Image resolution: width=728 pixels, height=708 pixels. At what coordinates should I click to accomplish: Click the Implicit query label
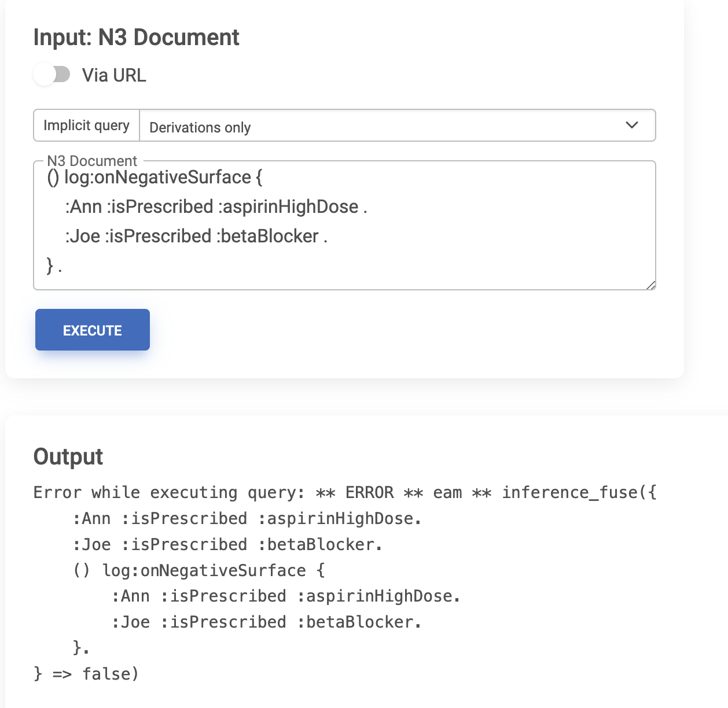(x=87, y=126)
